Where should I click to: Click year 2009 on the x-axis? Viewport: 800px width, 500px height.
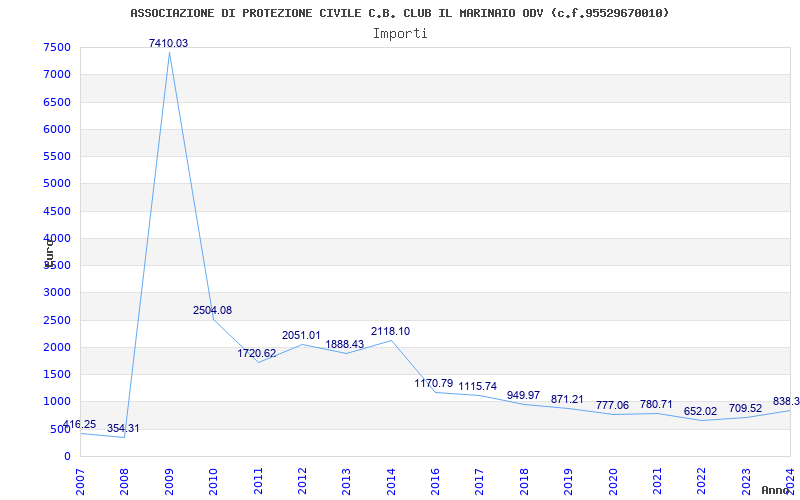point(169,478)
